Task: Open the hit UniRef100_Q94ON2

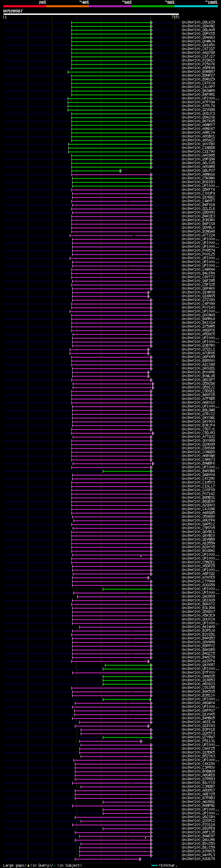Action: click(x=198, y=26)
